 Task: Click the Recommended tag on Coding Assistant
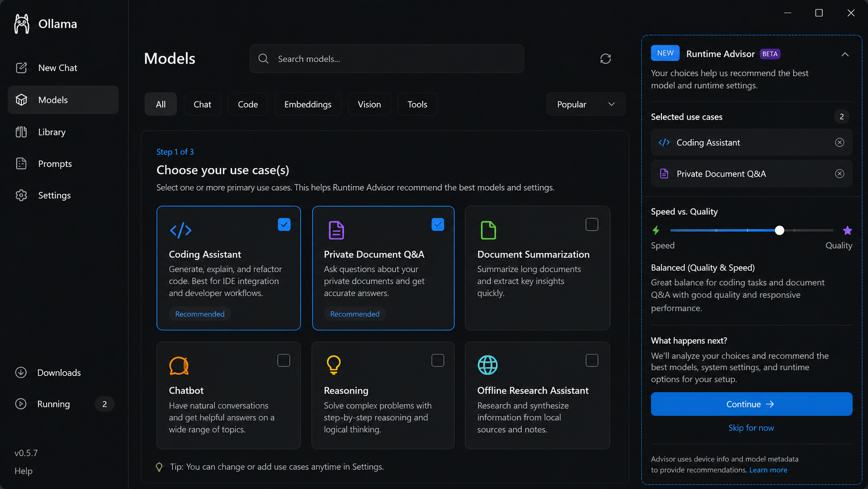coord(200,314)
